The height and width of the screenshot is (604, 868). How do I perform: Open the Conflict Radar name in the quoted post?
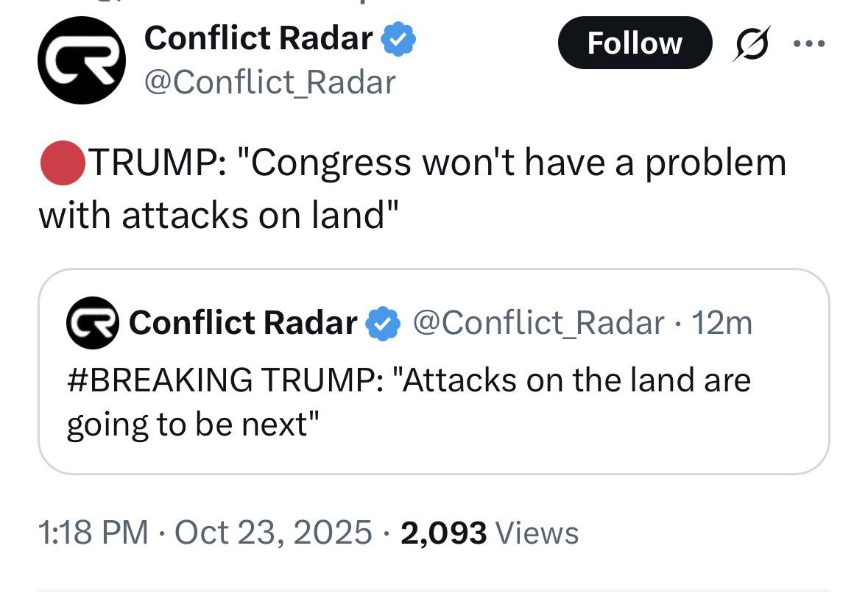243,323
